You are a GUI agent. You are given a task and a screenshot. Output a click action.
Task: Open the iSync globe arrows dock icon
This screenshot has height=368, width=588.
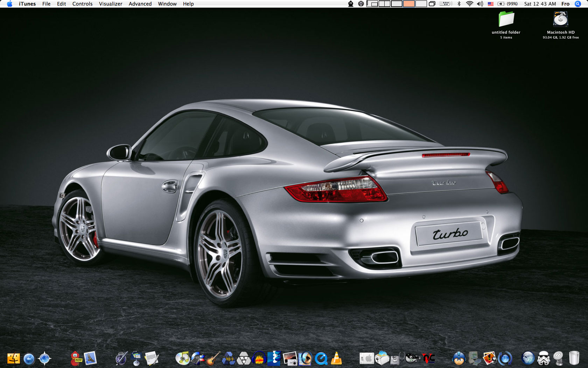tap(505, 359)
